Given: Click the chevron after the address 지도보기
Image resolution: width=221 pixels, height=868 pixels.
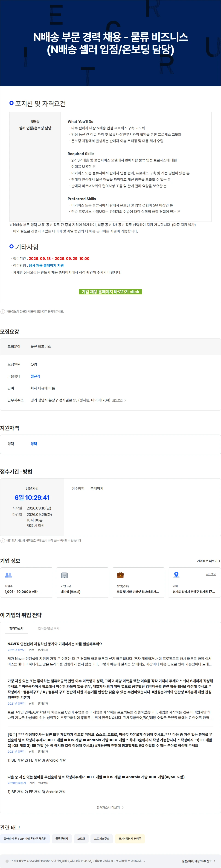Looking at the screenshot, I should tap(125, 400).
